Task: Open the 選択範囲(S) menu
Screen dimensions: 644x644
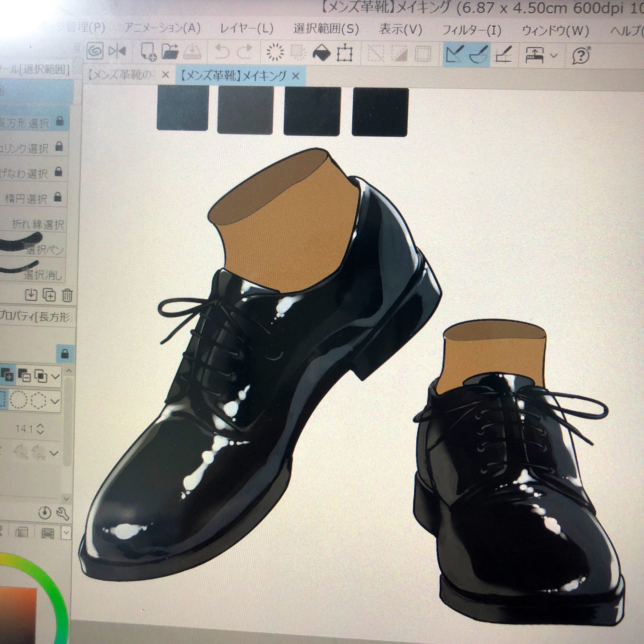Action: click(326, 29)
